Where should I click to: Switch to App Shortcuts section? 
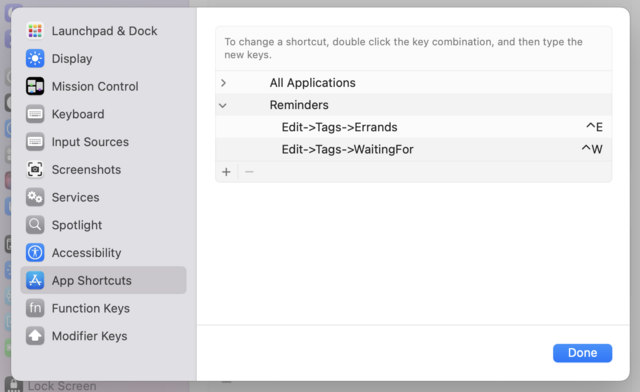click(x=103, y=281)
